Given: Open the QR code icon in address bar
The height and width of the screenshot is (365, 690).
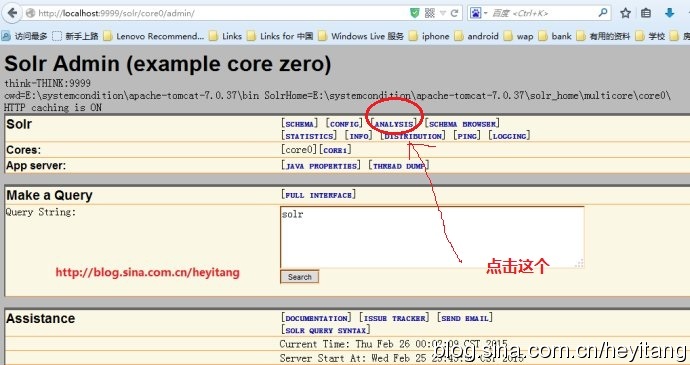Looking at the screenshot, I should pyautogui.click(x=430, y=13).
